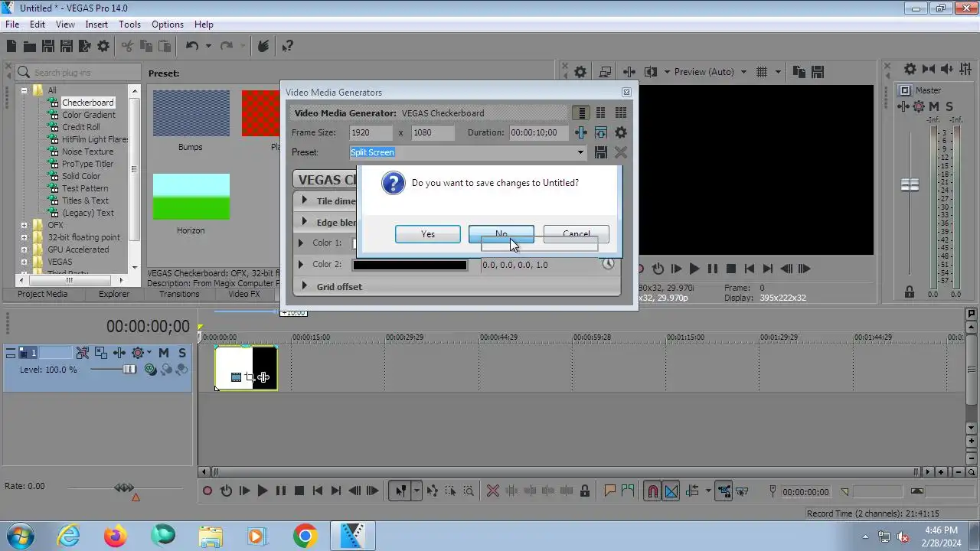Click Frame Size width field 1920

[x=371, y=132]
